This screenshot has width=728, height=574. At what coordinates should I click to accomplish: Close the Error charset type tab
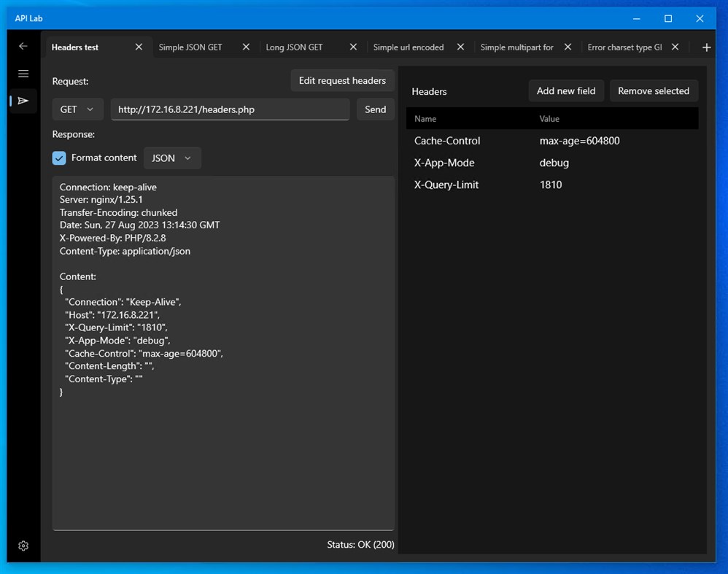coord(675,47)
